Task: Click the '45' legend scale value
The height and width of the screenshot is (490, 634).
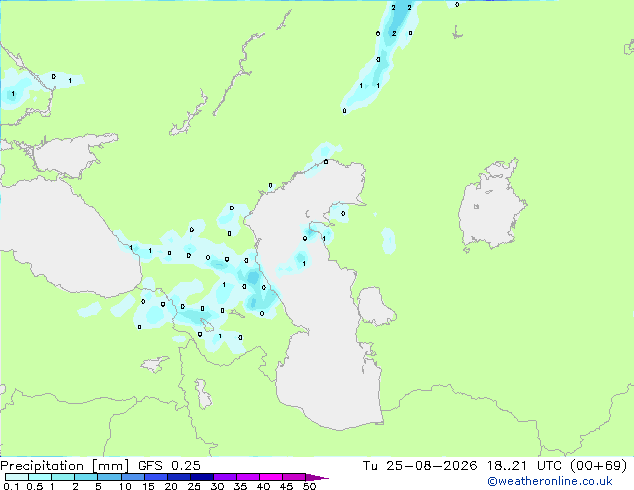Action: pos(286,486)
